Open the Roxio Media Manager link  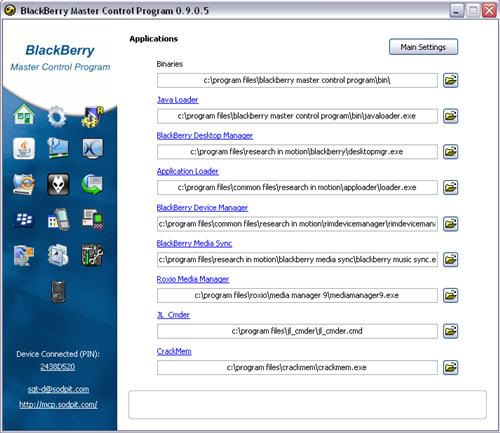(193, 279)
